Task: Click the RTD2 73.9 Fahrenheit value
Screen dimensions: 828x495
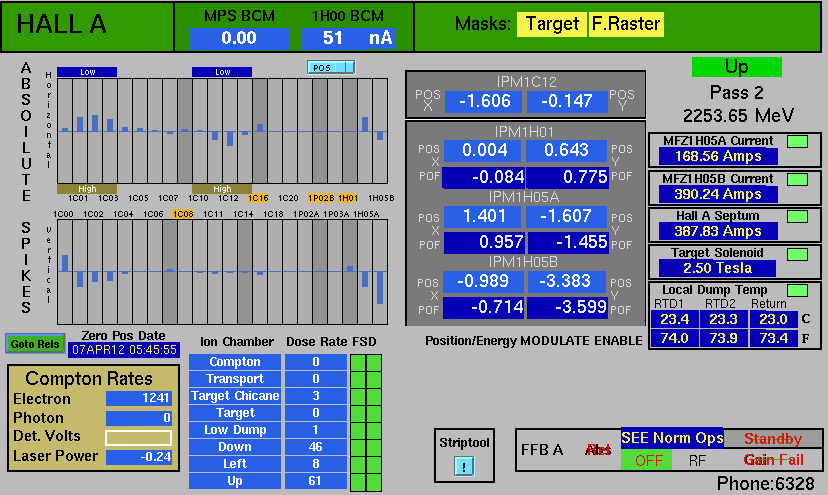Action: 723,338
